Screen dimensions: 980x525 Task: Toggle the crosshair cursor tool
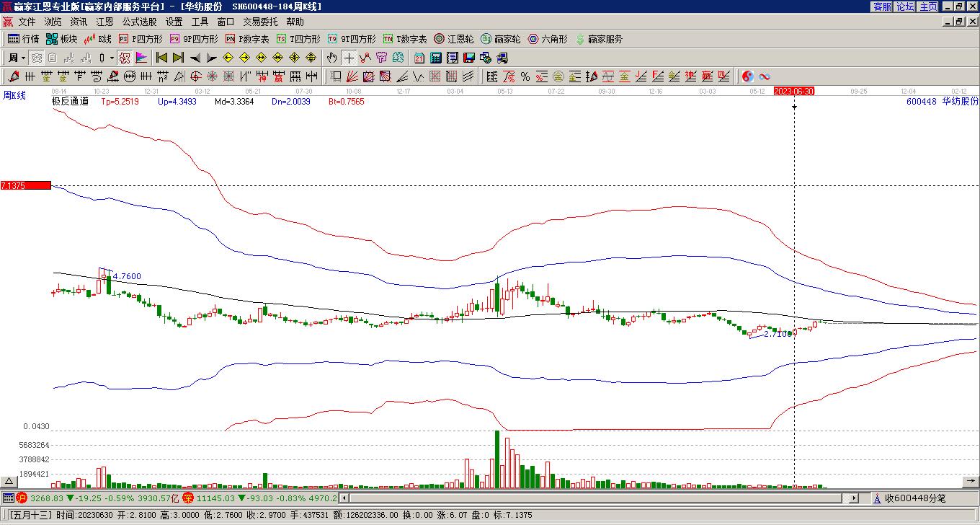tap(349, 58)
